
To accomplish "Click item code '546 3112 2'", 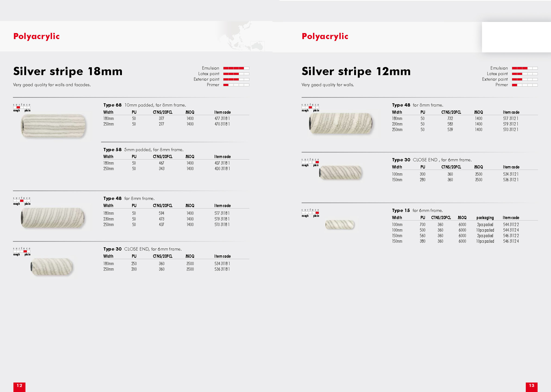I will click(511, 236).
